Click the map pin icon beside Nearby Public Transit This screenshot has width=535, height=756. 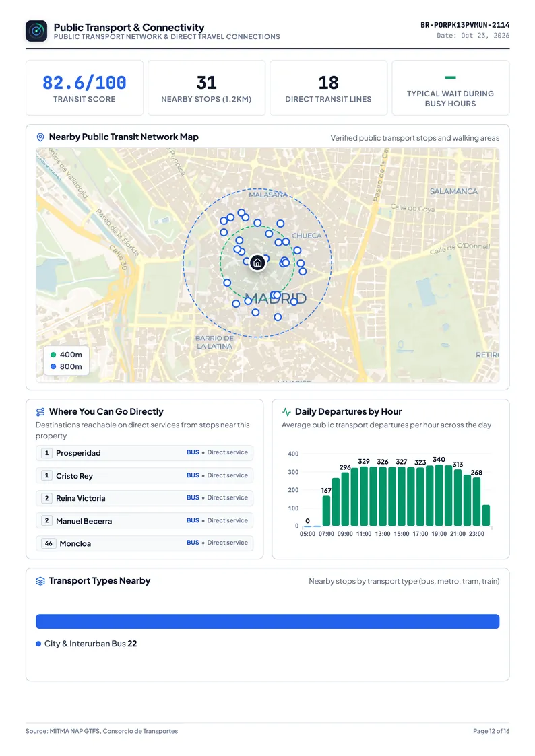point(40,137)
